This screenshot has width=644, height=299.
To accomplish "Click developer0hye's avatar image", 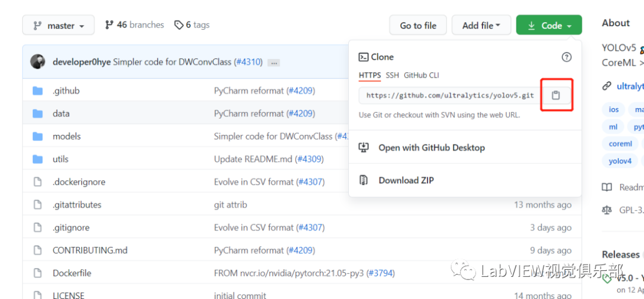I will click(x=38, y=61).
